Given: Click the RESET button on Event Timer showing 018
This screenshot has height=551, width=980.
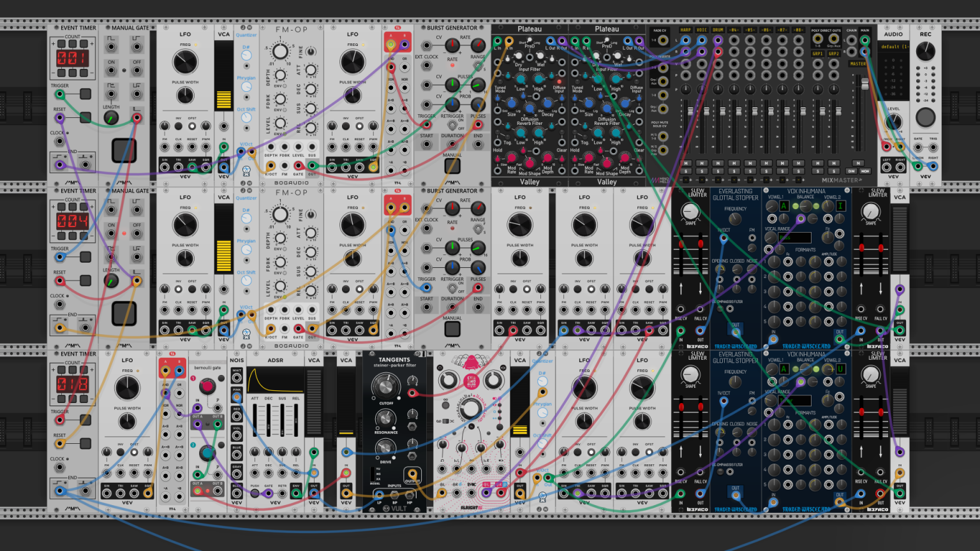Looking at the screenshot, I should point(85,443).
